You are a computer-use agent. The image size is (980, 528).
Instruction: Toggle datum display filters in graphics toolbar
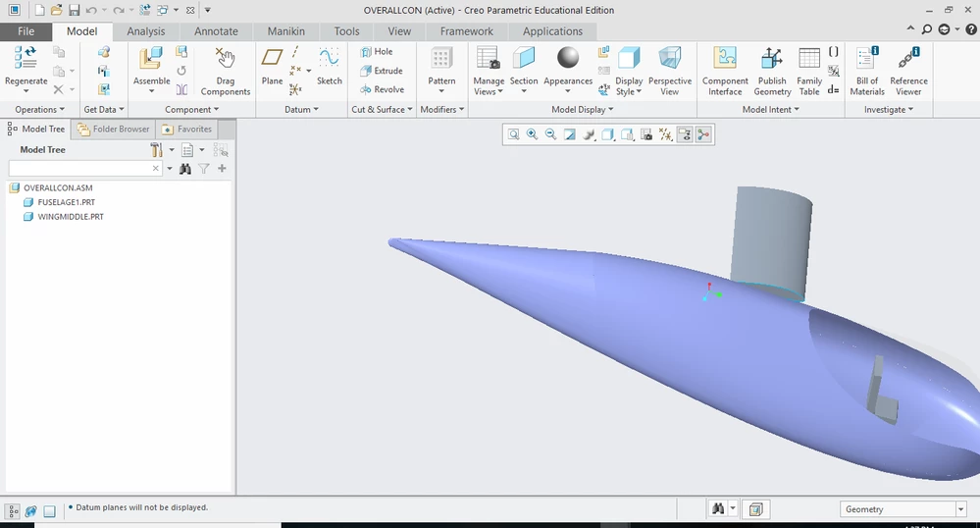point(666,134)
